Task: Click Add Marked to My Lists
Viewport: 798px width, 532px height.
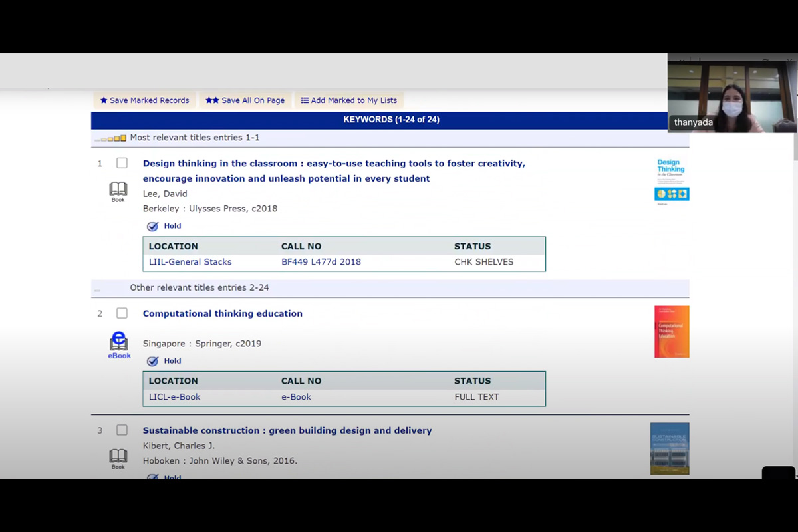Action: coord(348,100)
